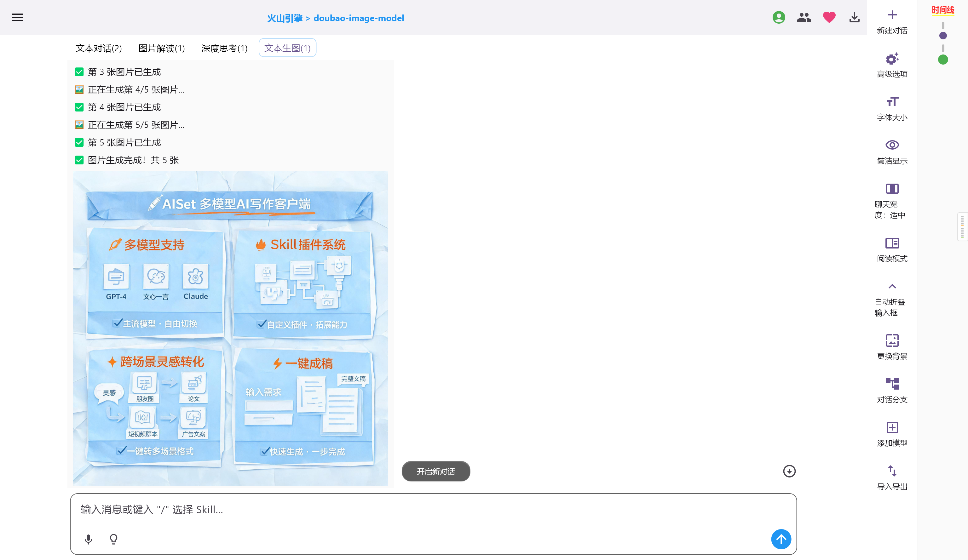The height and width of the screenshot is (560, 968).
Task: Click the microphone voice input icon
Action: click(x=88, y=539)
